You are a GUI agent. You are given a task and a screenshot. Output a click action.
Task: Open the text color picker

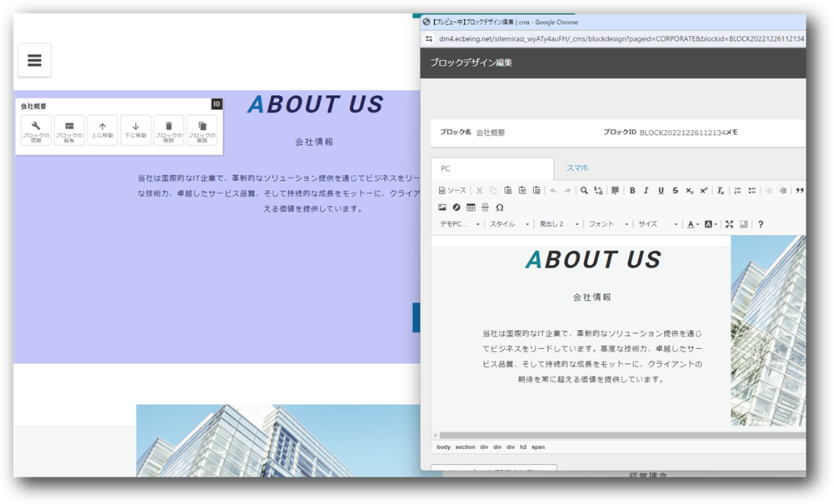pos(693,224)
